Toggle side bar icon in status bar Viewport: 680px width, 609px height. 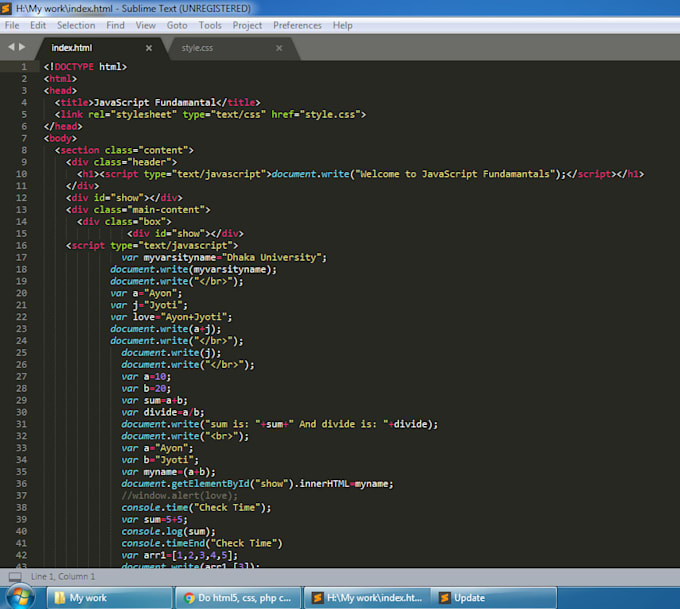pyautogui.click(x=15, y=577)
